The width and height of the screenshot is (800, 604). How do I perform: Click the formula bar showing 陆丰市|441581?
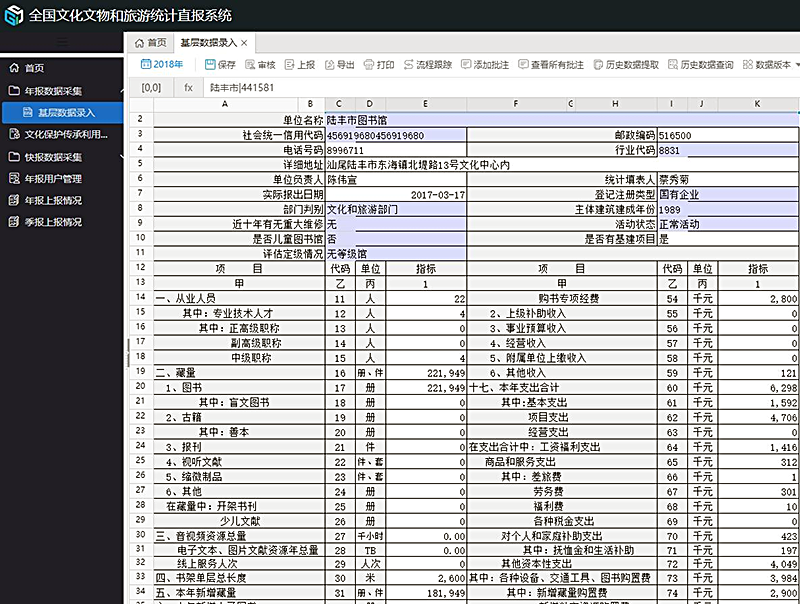[500, 87]
